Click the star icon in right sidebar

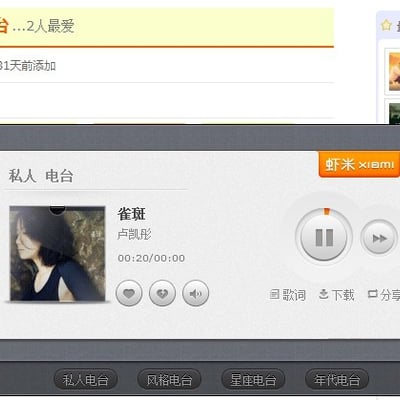(x=386, y=25)
